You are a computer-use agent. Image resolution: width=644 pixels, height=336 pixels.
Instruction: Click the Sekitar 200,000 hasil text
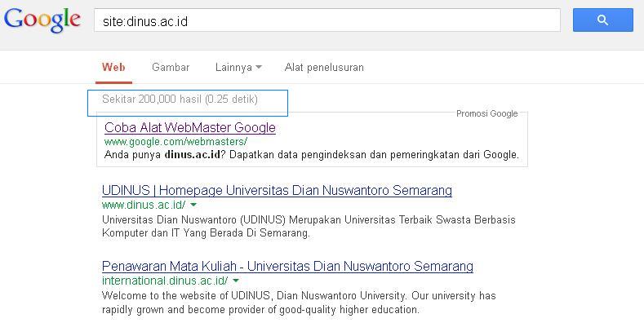pyautogui.click(x=180, y=99)
